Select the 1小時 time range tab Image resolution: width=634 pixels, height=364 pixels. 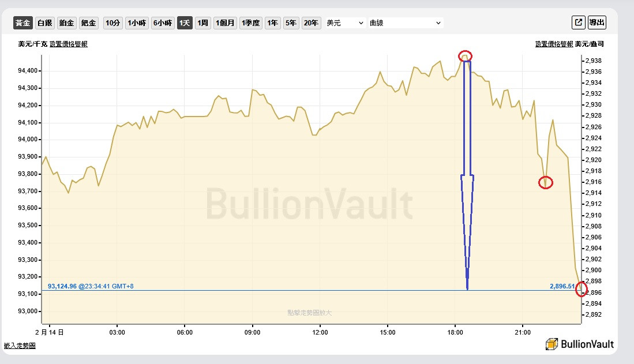click(137, 23)
